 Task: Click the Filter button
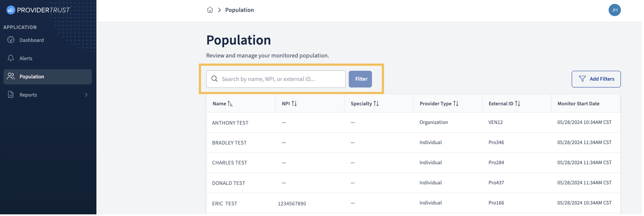tap(360, 79)
